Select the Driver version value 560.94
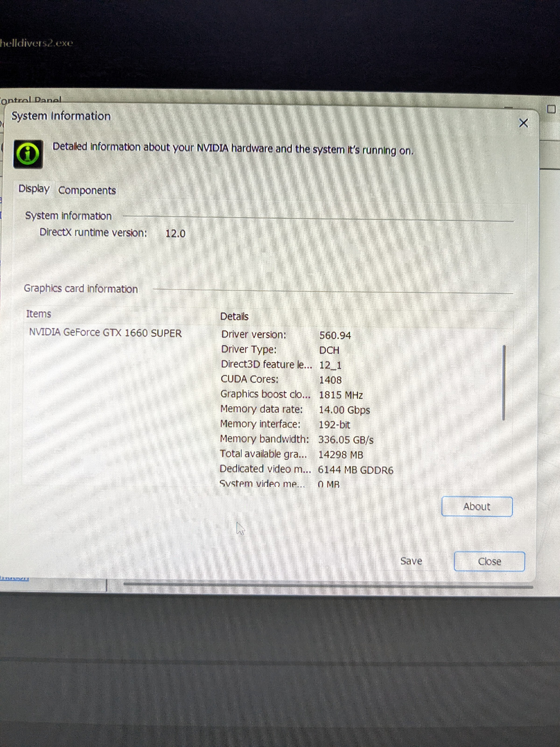The image size is (560, 747). point(335,335)
